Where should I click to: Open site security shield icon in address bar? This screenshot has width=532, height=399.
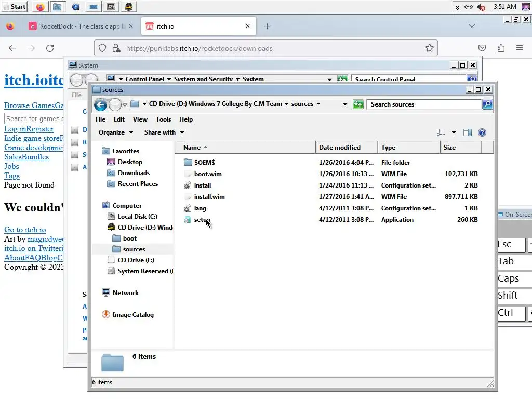(x=102, y=48)
